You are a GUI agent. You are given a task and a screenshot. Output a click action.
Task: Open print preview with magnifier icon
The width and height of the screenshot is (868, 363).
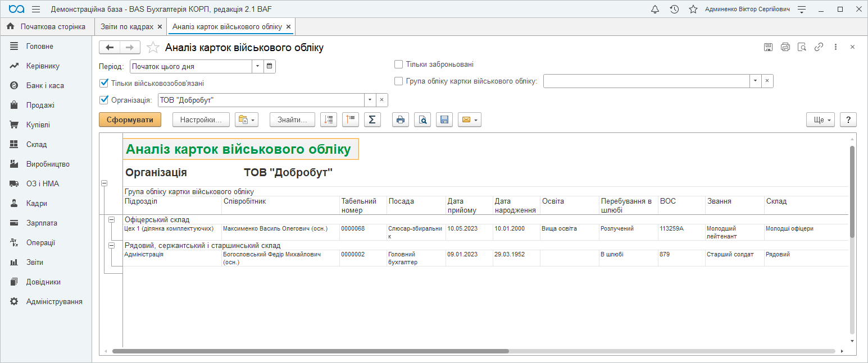coord(422,120)
